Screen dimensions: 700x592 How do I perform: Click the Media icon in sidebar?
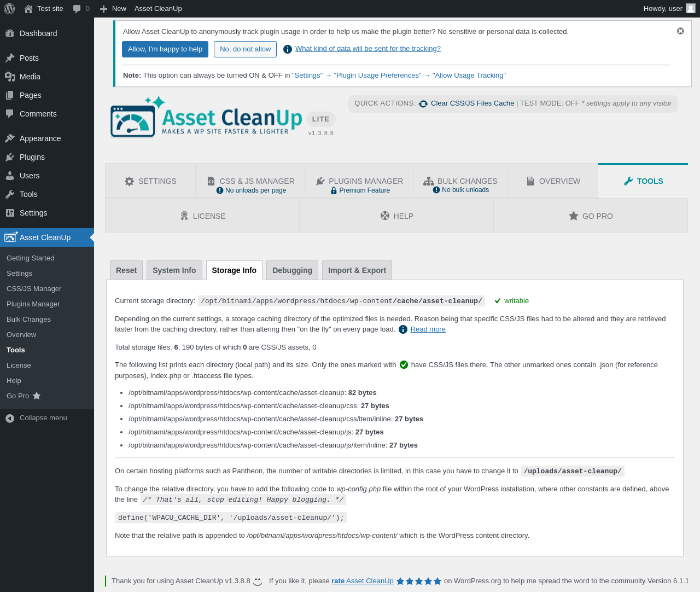tap(10, 77)
